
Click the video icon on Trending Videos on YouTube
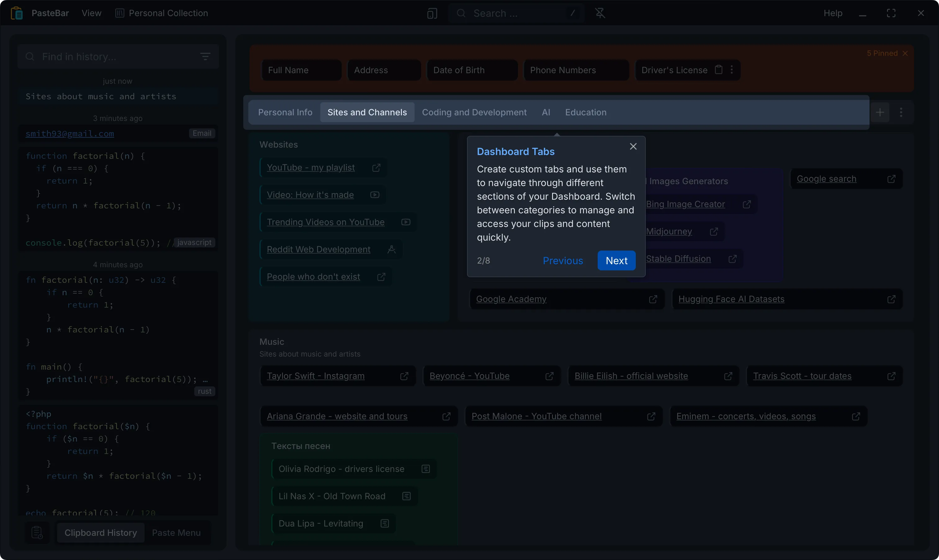(x=406, y=222)
